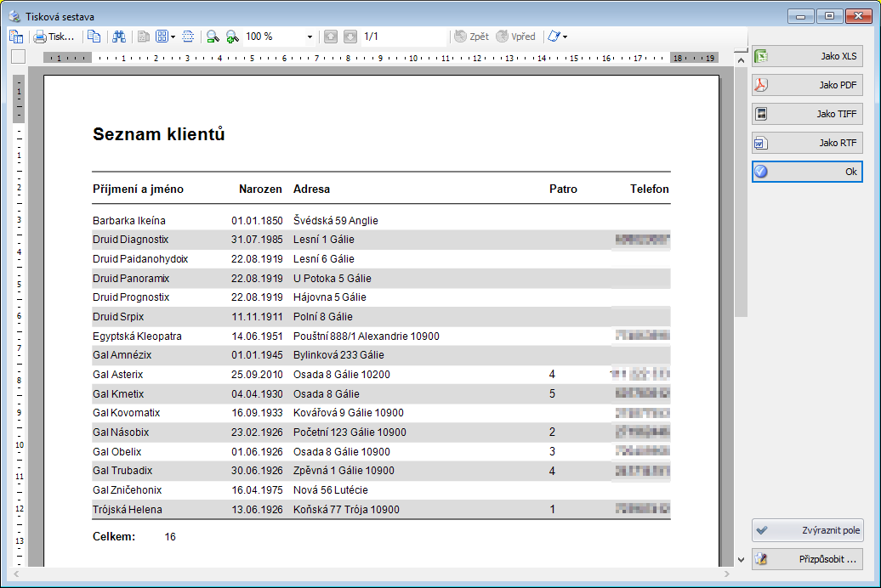Click the Telefon column header
The height and width of the screenshot is (588, 881).
[x=650, y=189]
